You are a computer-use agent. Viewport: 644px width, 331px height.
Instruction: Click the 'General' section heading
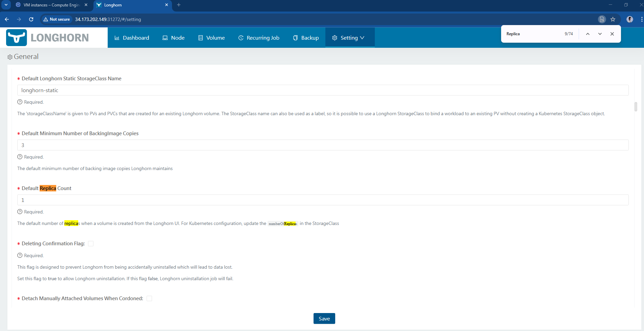pyautogui.click(x=26, y=57)
